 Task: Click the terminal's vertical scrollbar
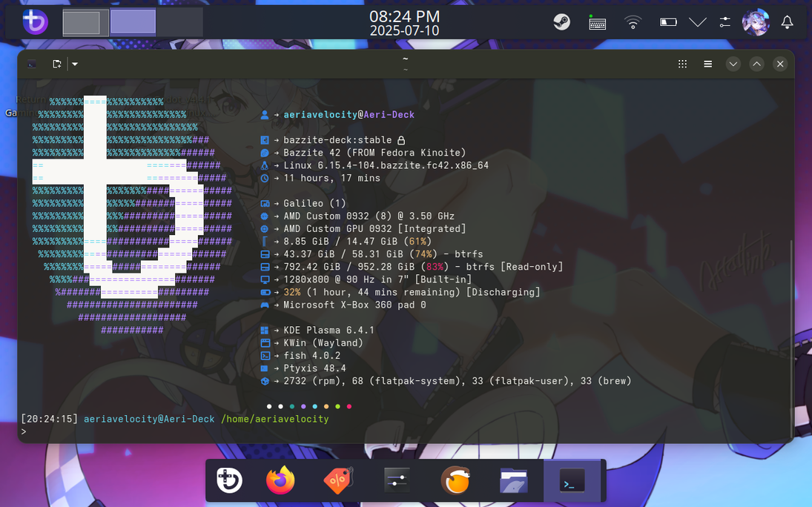point(790,339)
